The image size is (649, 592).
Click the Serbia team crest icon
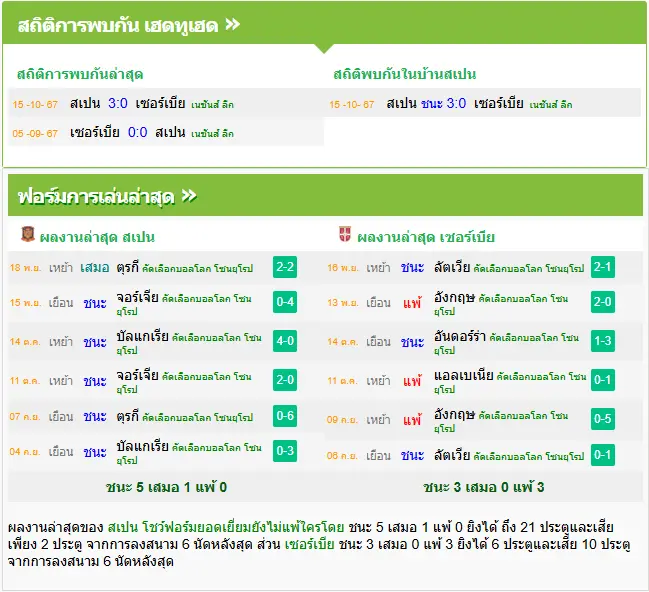coord(345,234)
